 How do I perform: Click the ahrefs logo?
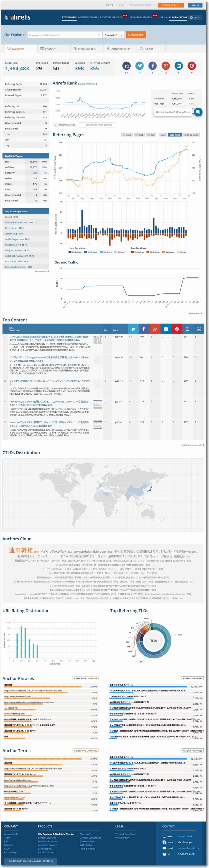pyautogui.click(x=18, y=17)
